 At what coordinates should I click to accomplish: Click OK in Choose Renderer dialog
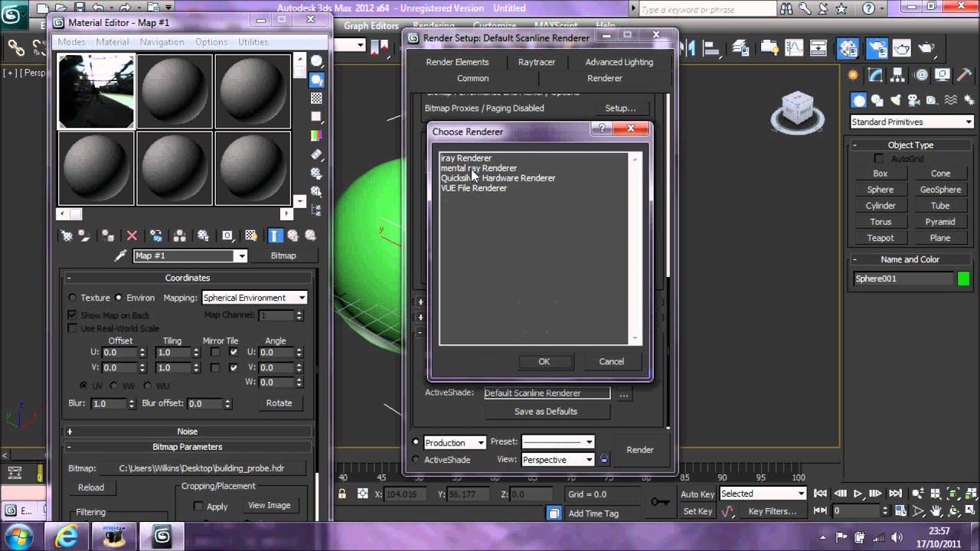(x=544, y=361)
